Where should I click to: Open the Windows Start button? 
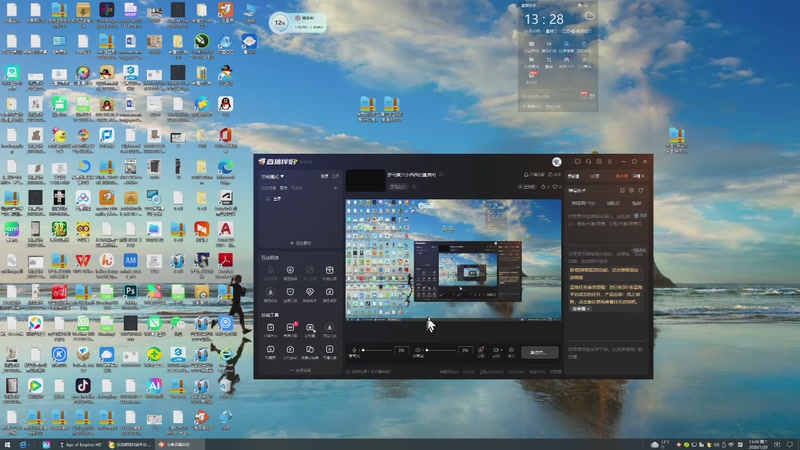7,444
